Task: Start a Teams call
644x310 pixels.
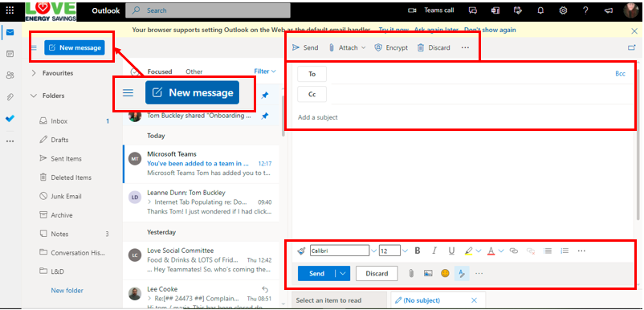Action: coord(431,10)
